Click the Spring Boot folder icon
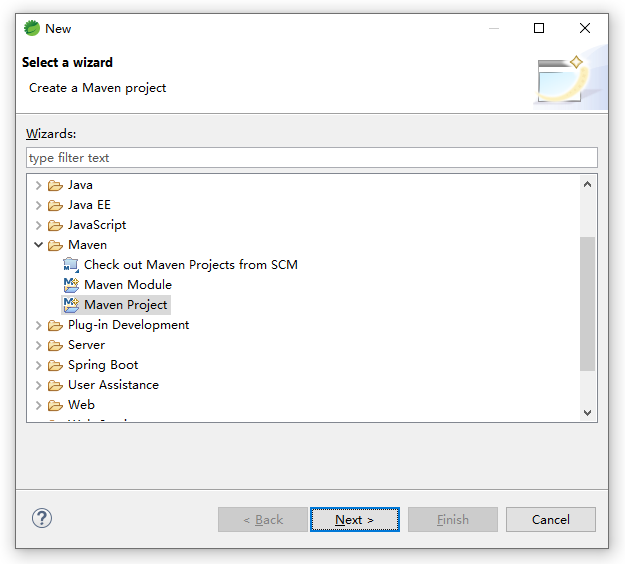The image size is (625, 564). (55, 365)
